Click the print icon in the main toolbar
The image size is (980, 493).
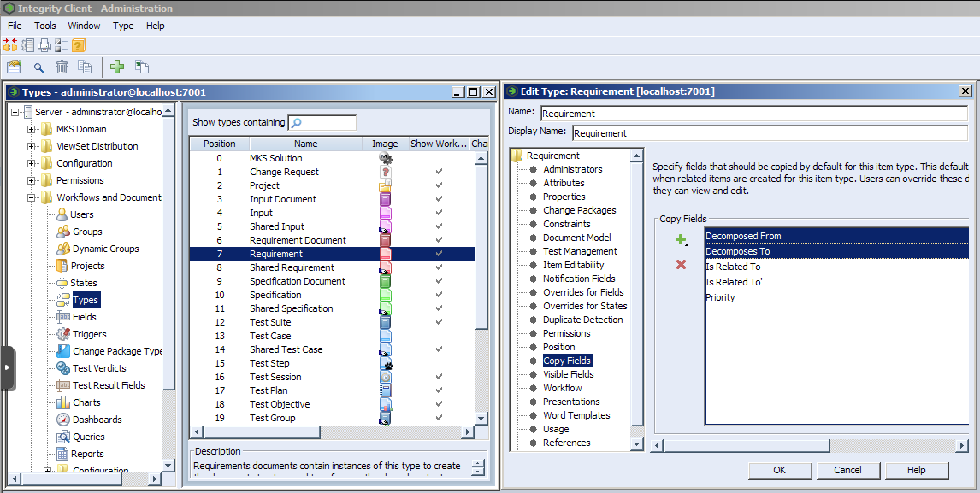click(43, 45)
